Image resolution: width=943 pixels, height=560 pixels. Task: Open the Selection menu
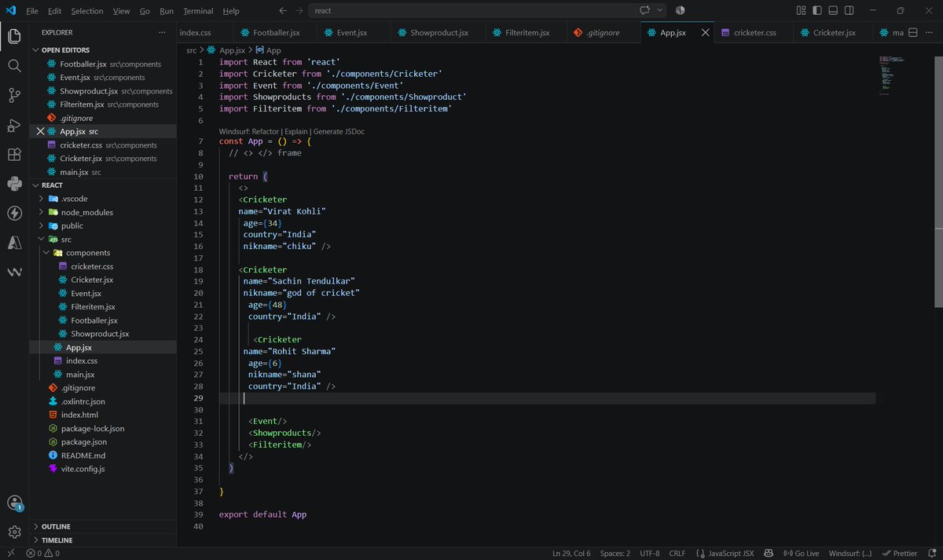87,11
